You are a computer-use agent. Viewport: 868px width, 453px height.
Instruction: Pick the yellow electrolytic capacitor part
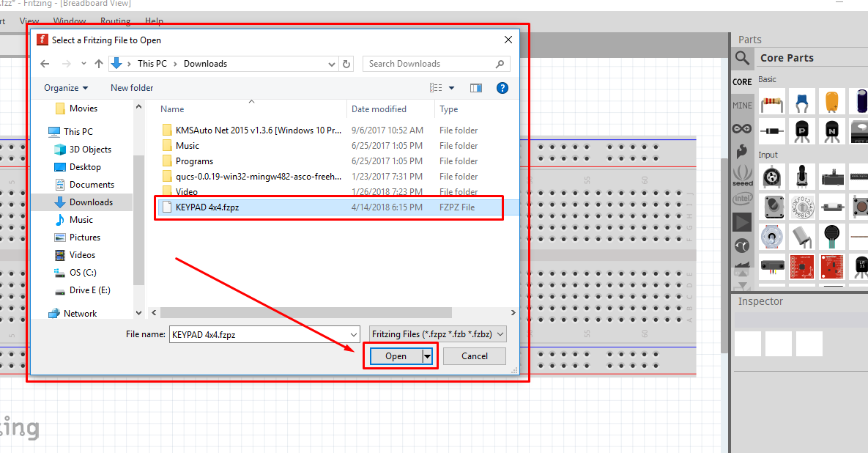coord(831,100)
